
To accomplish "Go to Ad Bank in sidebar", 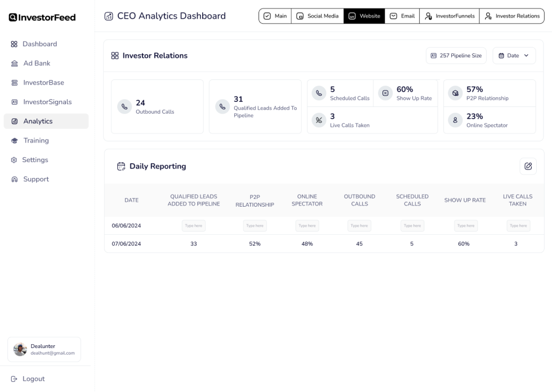I will click(x=37, y=63).
